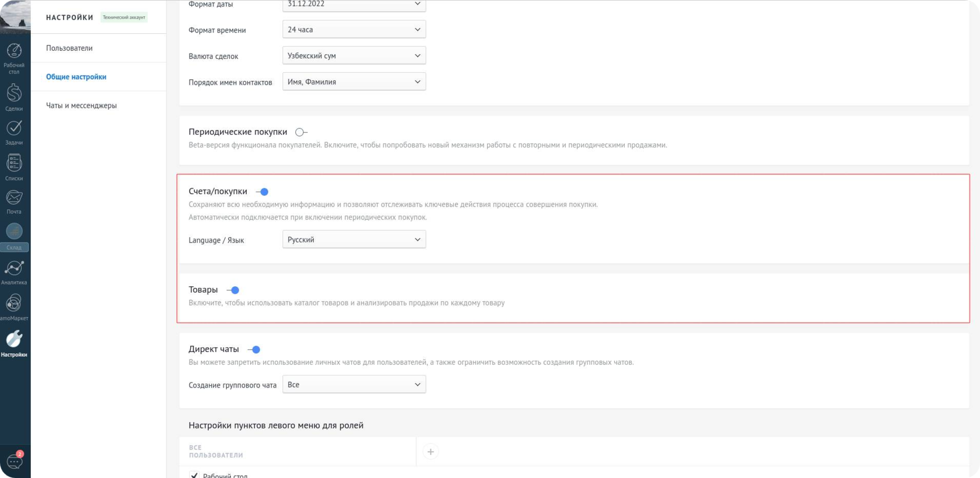The image size is (980, 478).
Task: Open the Почта mail icon
Action: (x=14, y=201)
